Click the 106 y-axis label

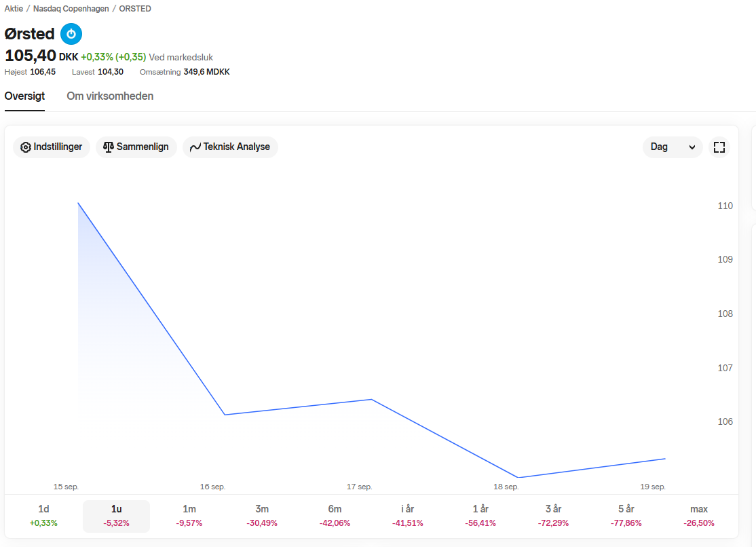pos(725,421)
